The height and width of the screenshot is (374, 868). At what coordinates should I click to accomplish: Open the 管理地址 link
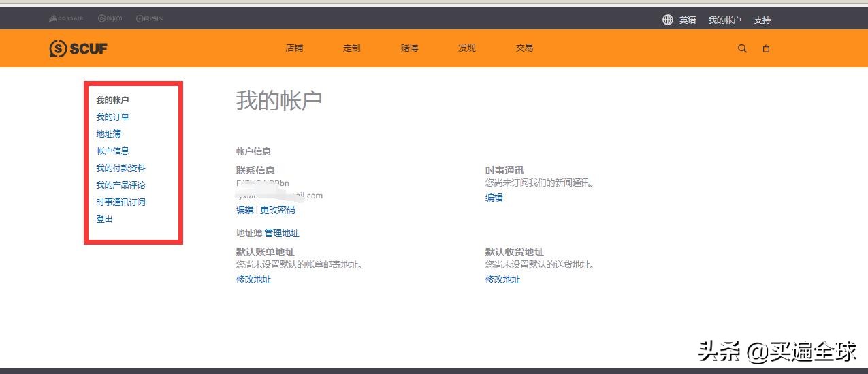(282, 233)
